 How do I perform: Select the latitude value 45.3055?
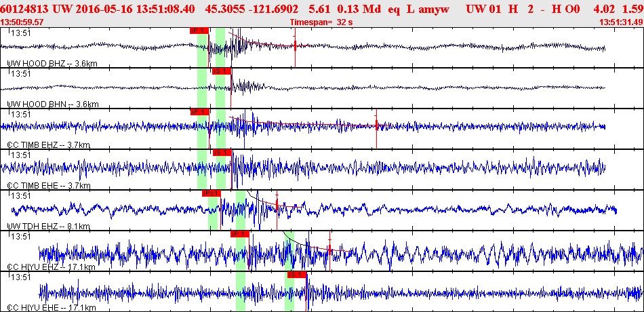[x=223, y=8]
